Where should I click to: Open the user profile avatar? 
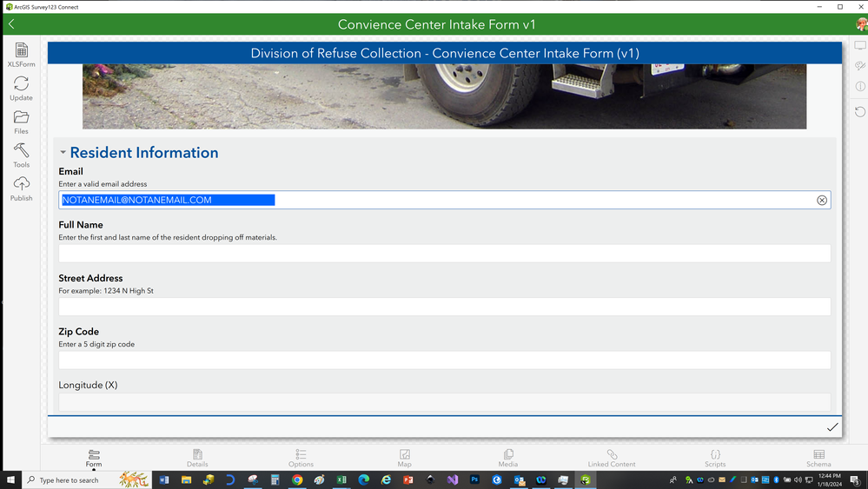click(x=861, y=24)
